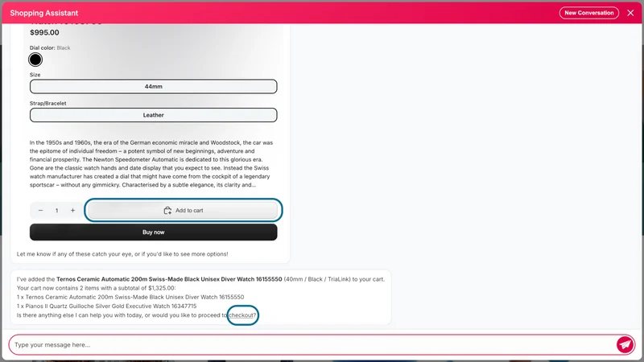Click the Shopping Assistant title
The height and width of the screenshot is (362, 644).
(44, 13)
